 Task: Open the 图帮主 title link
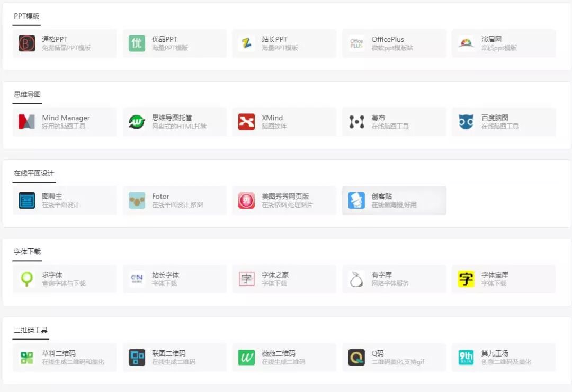click(x=52, y=197)
